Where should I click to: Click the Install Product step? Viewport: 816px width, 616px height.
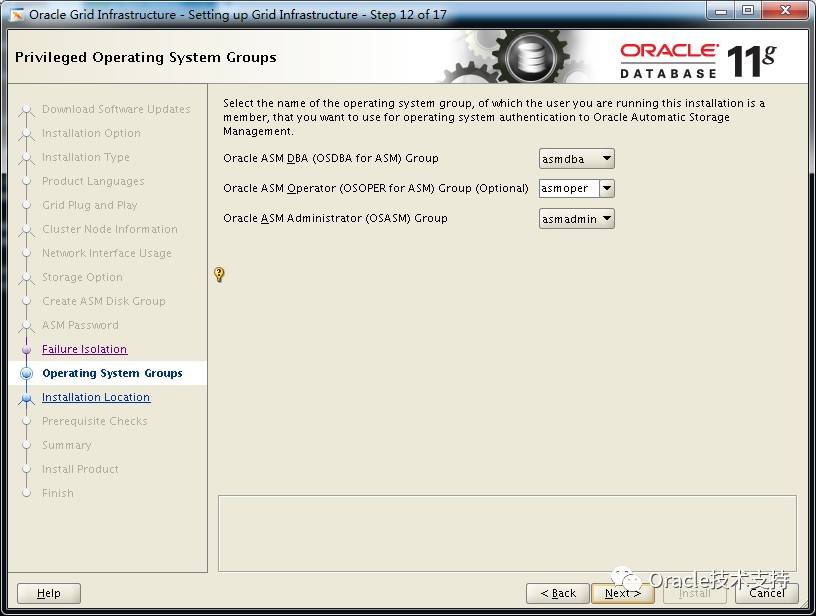80,469
